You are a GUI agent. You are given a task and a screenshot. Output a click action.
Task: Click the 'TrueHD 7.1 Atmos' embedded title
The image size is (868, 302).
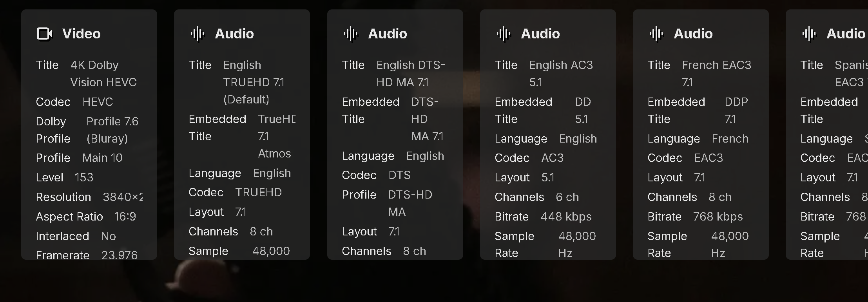coord(276,136)
